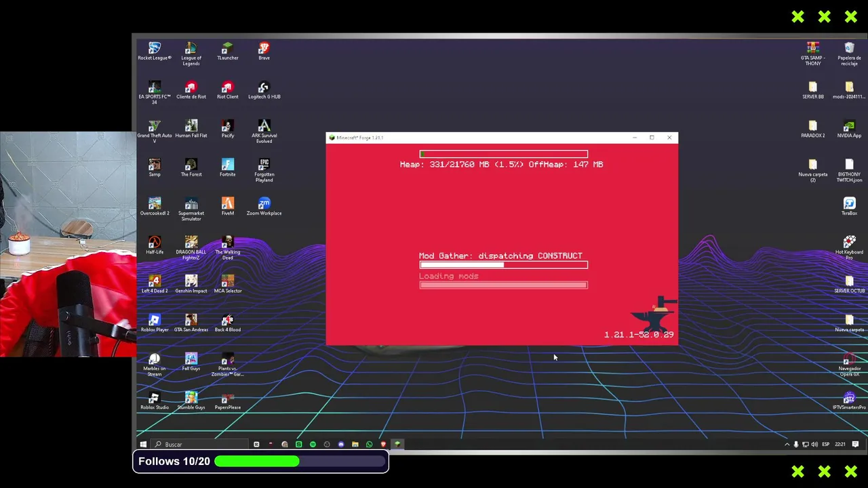The width and height of the screenshot is (868, 488).
Task: Open the PARADOX 2 folder
Action: tap(813, 129)
